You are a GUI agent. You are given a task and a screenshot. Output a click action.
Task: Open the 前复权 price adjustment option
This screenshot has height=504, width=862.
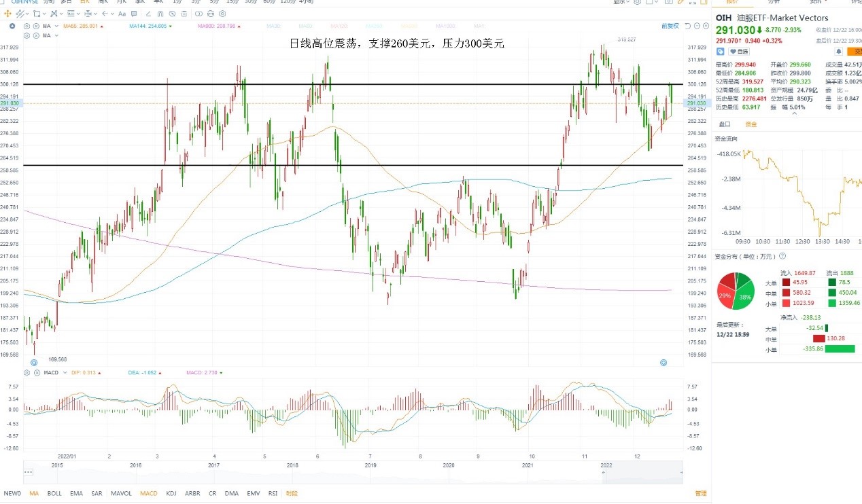pyautogui.click(x=670, y=26)
